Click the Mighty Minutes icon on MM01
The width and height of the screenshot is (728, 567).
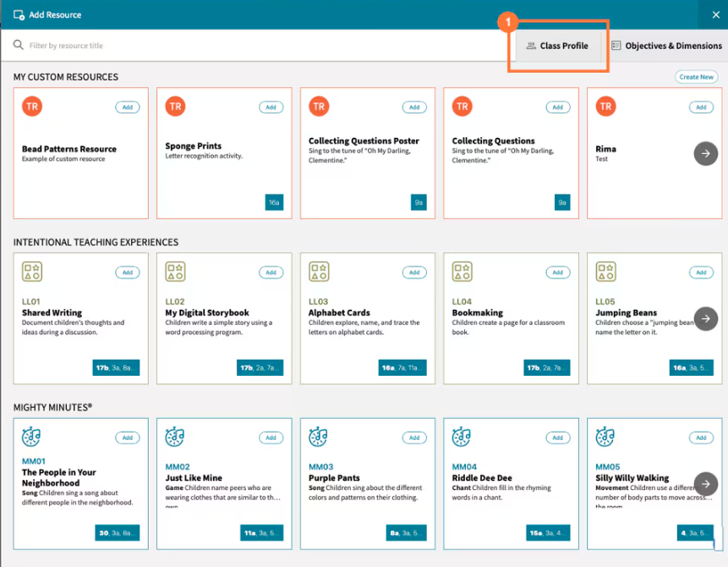31,438
